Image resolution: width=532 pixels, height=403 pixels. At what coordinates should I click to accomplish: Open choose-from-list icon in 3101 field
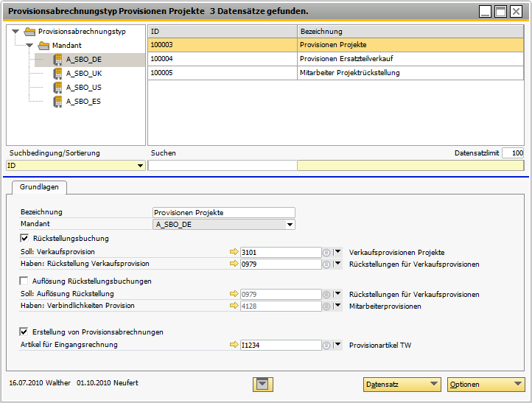pyautogui.click(x=326, y=252)
